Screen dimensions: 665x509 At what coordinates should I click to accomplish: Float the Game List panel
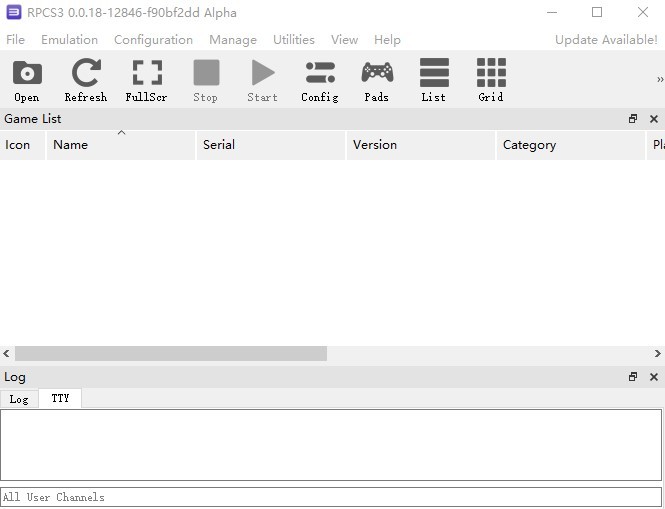pyautogui.click(x=633, y=119)
